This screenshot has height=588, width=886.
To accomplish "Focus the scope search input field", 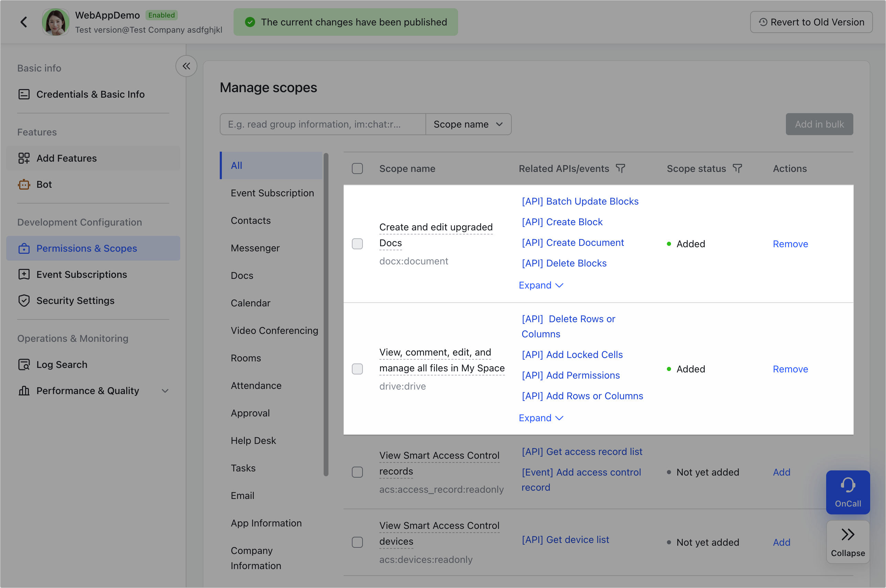I will tap(323, 124).
